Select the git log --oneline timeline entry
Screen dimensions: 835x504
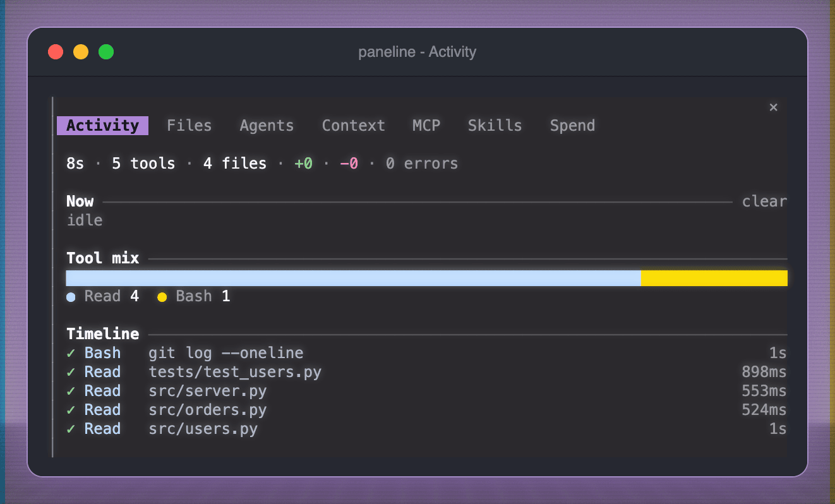pos(426,353)
